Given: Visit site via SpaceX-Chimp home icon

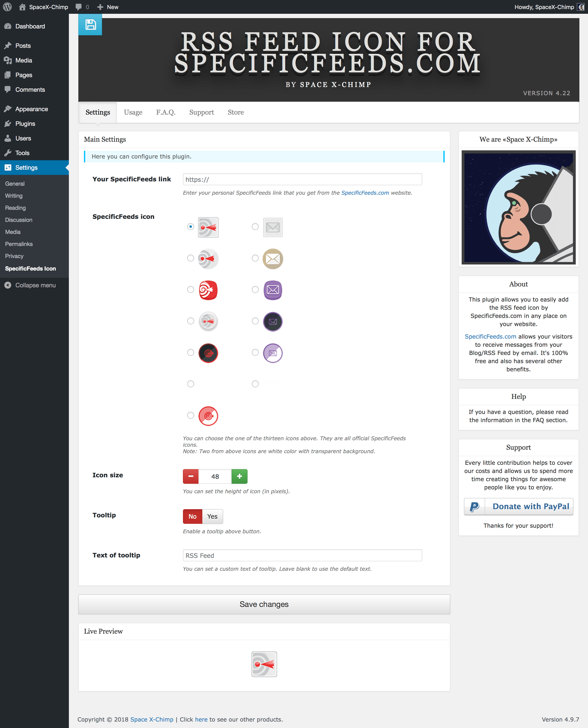Looking at the screenshot, I should tap(22, 7).
